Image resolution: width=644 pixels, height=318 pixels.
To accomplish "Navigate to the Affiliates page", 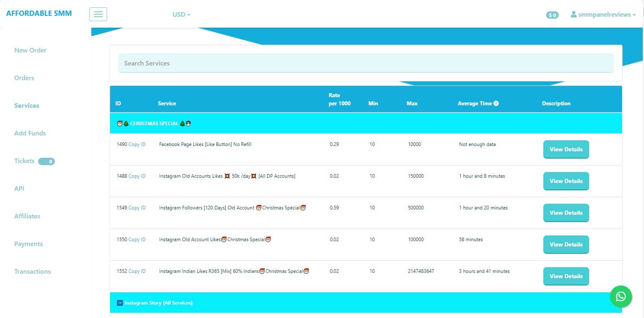I will point(27,216).
